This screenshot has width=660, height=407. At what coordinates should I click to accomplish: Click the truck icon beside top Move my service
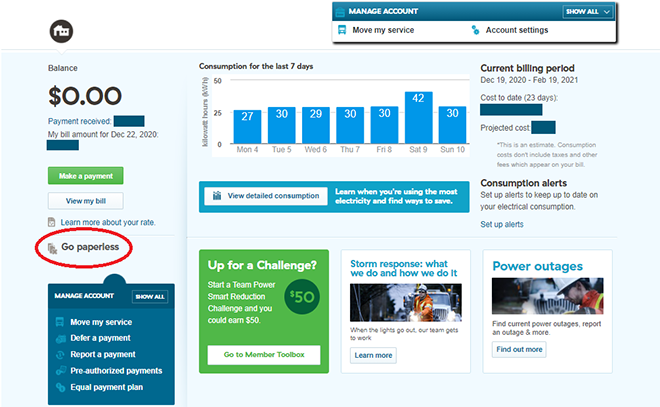click(341, 30)
